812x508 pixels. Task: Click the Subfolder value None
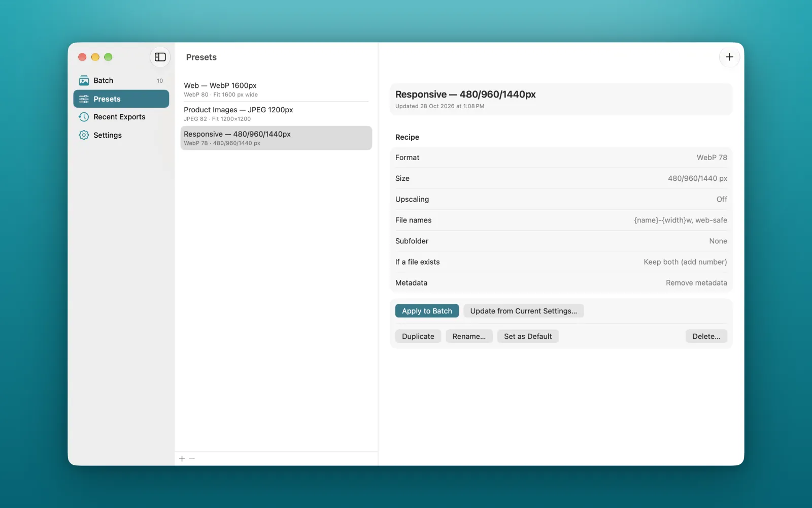pos(718,241)
